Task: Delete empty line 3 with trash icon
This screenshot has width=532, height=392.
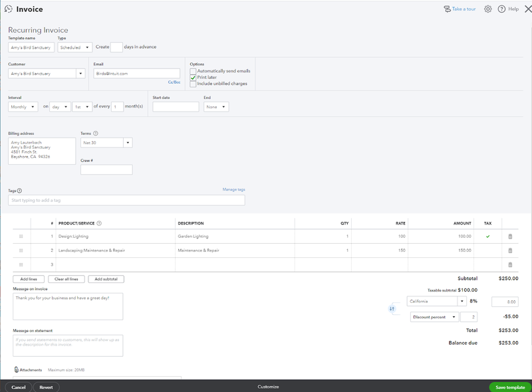Action: 510,265
